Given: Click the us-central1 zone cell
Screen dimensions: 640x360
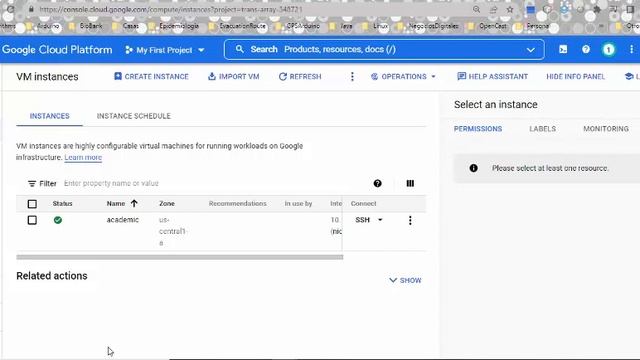Looking at the screenshot, I should point(172,231).
